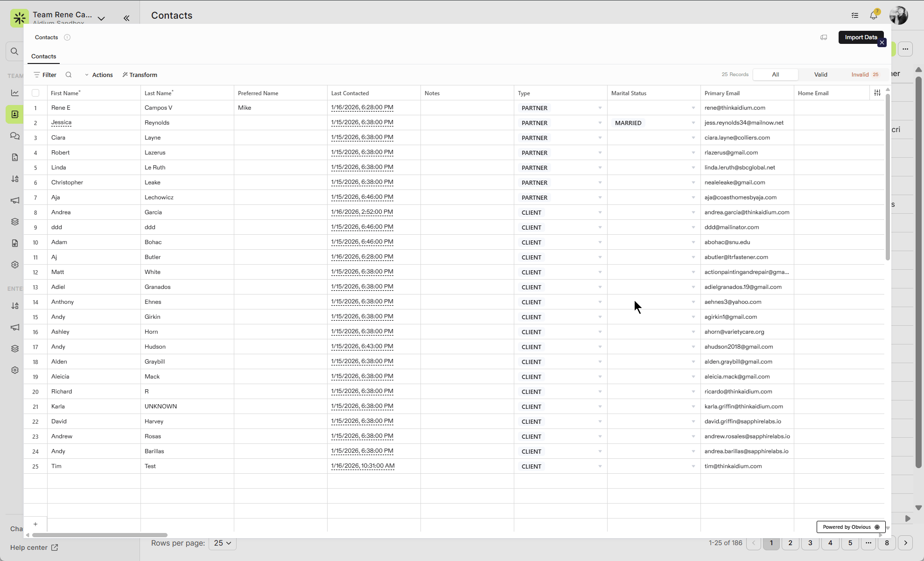Click the plus icon to add row
Screen dimensions: 924x561
tap(35, 524)
